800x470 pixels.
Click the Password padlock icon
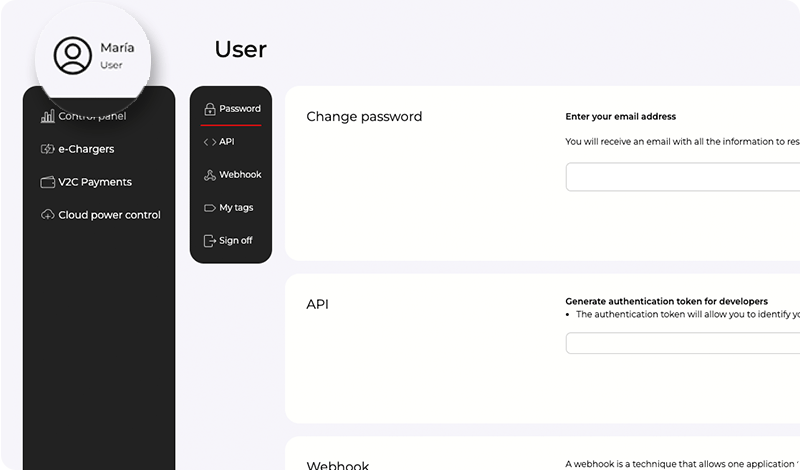tap(209, 109)
